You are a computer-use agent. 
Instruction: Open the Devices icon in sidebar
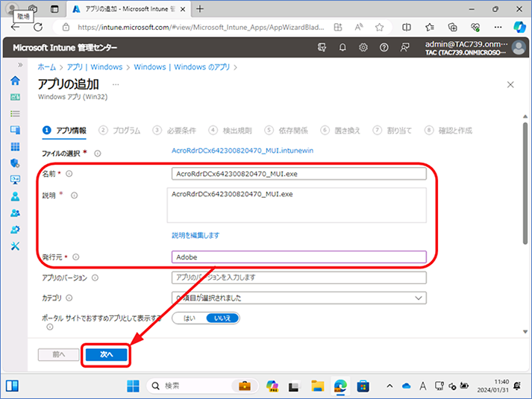tap(15, 130)
